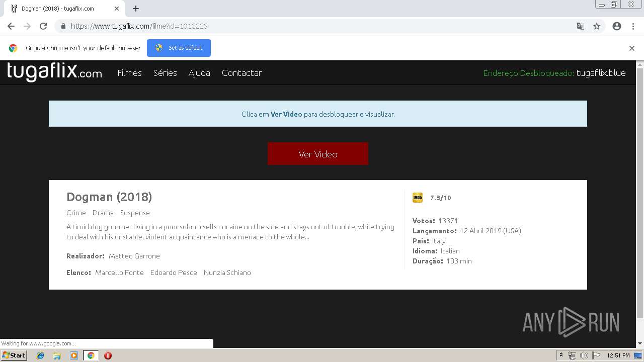Open the Windows Start button
Screen dimensions: 644x362
coord(14,355)
